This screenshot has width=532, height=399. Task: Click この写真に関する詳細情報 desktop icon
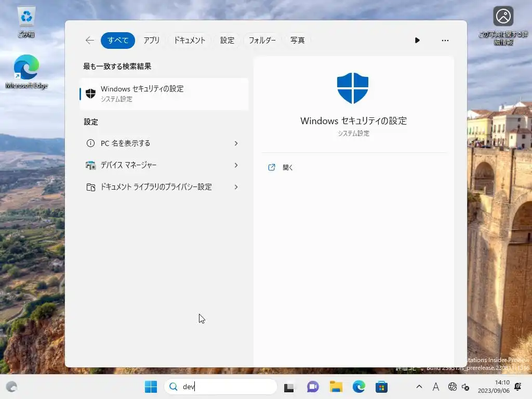click(x=503, y=25)
